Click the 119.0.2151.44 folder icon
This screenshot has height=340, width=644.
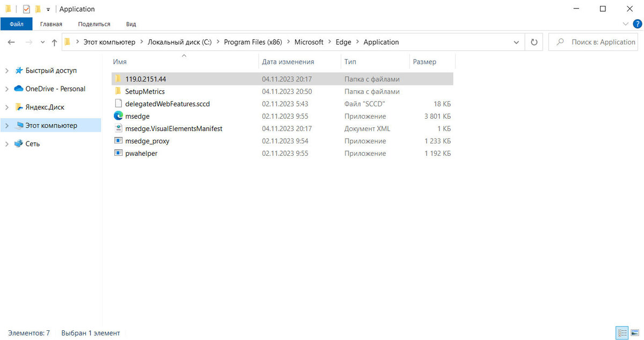(x=119, y=79)
